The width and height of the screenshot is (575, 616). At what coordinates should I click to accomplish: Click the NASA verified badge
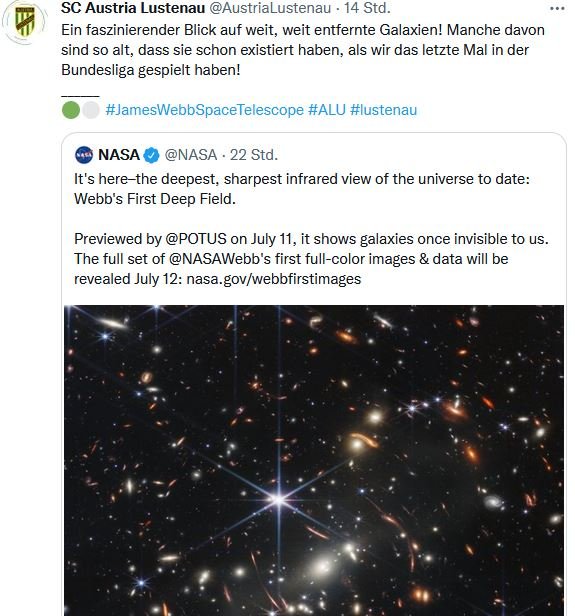151,155
